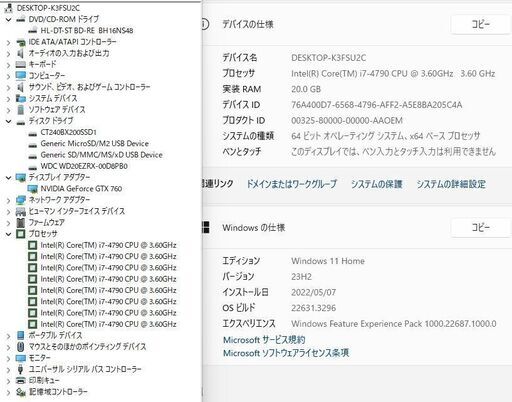Click the ネットワーク アダプター icon
Viewport: 512px width, 402px height.
(21, 200)
